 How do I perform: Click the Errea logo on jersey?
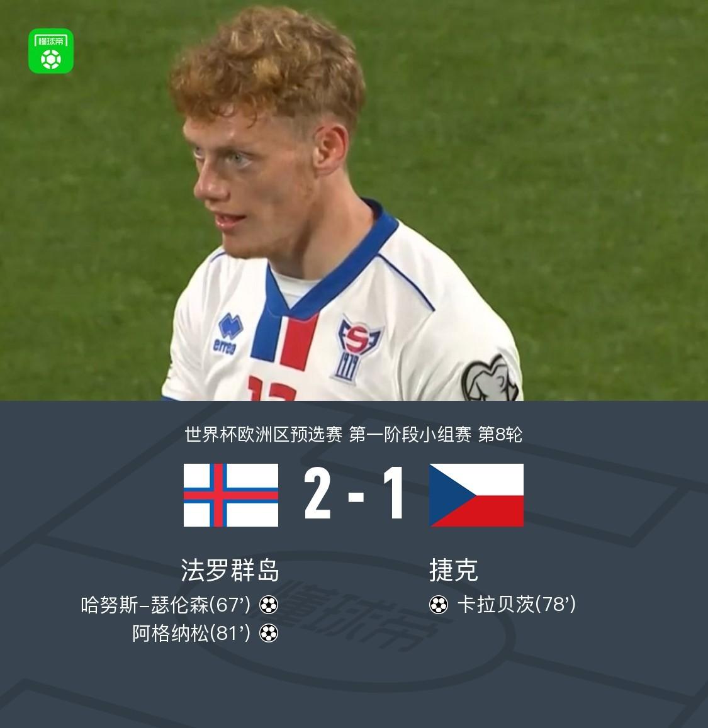point(228,334)
